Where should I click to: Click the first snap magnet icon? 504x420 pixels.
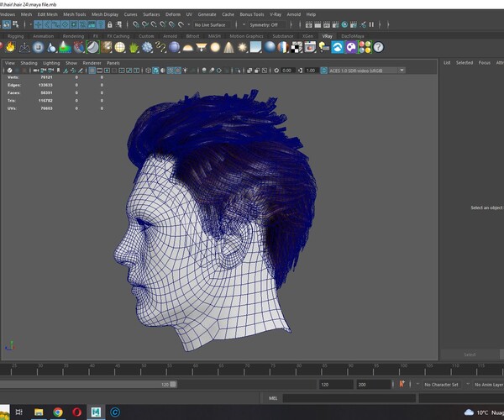click(x=136, y=24)
